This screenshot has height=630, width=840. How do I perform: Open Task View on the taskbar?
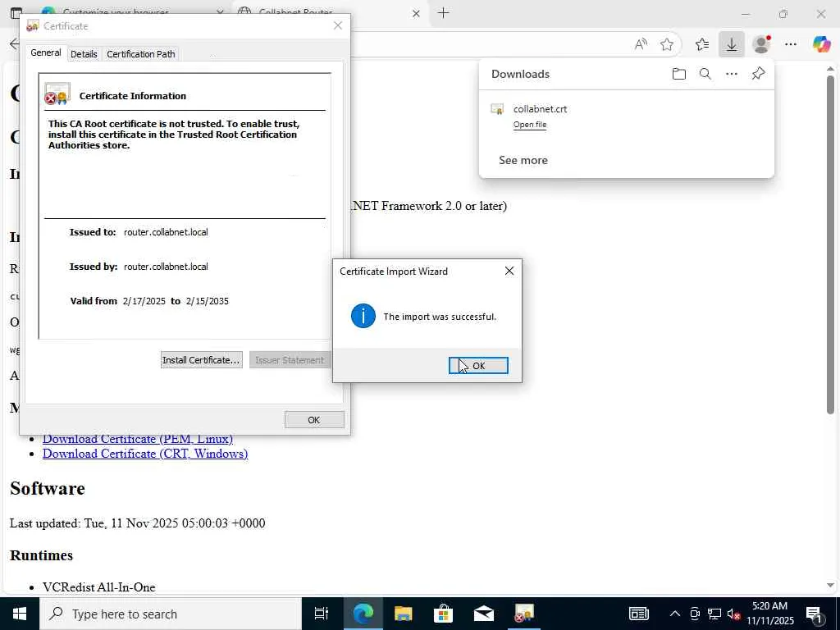(x=322, y=614)
